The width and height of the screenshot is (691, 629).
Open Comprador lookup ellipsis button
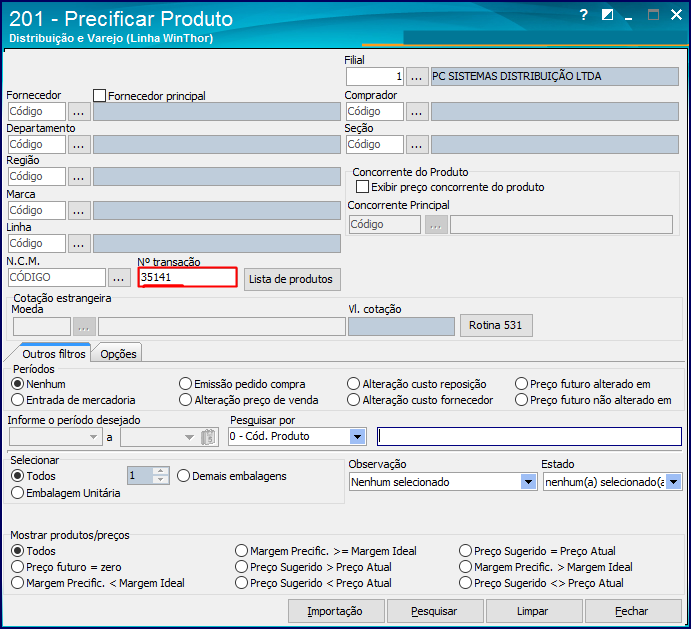pyautogui.click(x=416, y=112)
